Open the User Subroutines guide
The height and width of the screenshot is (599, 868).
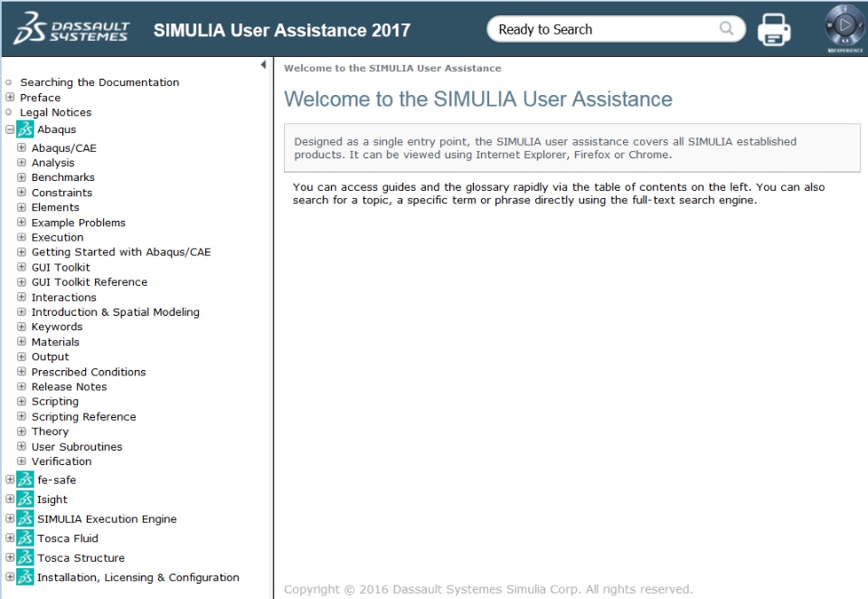tap(77, 446)
